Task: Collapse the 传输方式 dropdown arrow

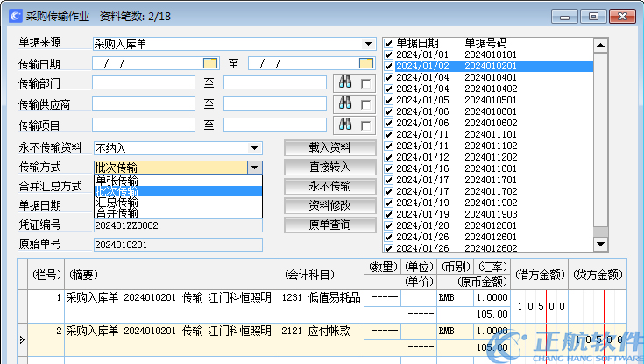Action: pos(254,167)
